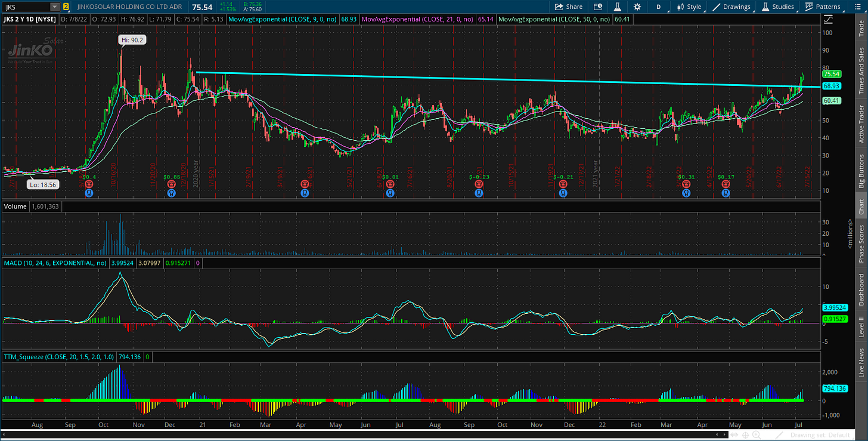Click the blue bulb icon below $0.31 earnings
The image size is (868, 441).
(x=686, y=193)
